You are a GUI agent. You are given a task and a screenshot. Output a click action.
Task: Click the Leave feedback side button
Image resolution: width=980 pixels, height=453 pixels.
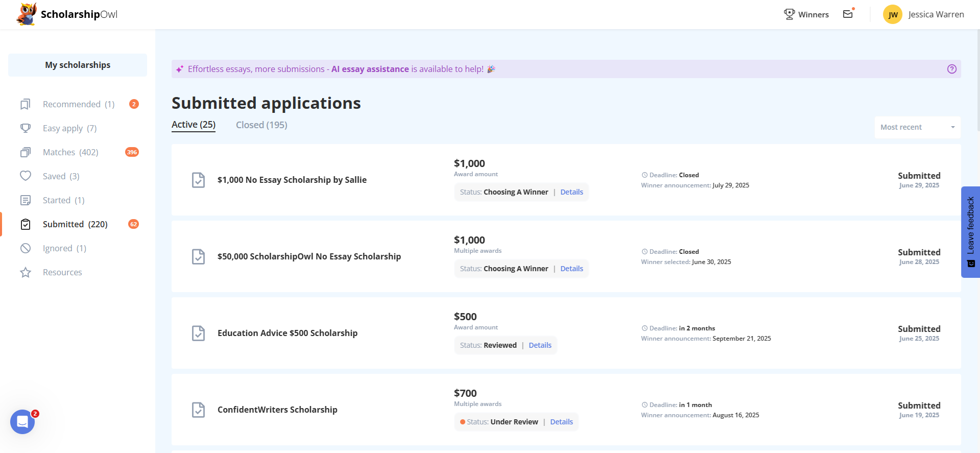click(970, 232)
